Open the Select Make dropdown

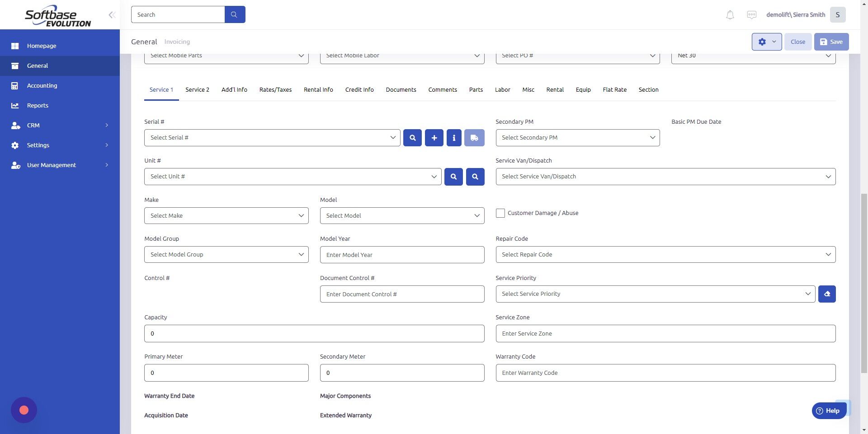pos(226,215)
